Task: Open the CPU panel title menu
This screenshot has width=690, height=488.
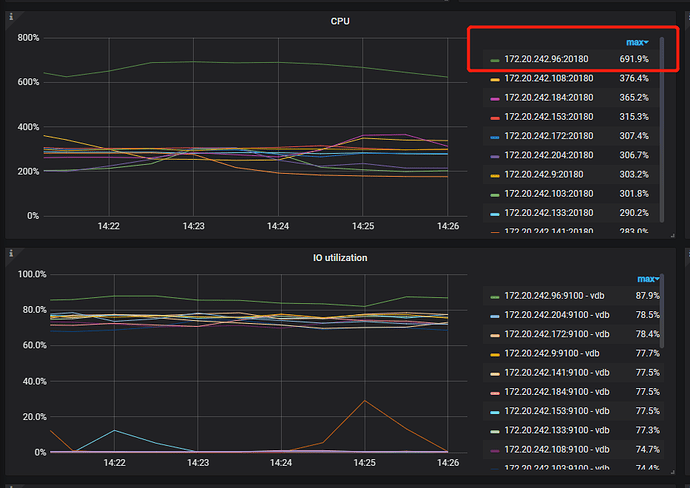Action: 341,20
